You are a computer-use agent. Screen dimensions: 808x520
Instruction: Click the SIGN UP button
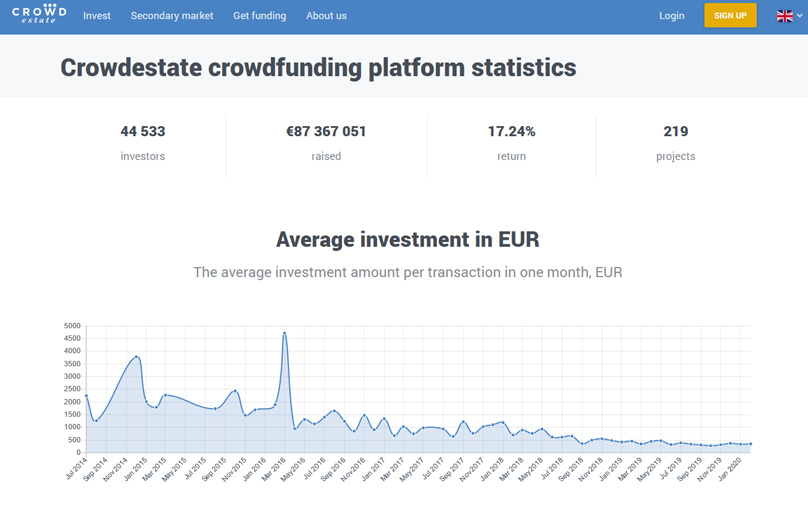pos(730,15)
